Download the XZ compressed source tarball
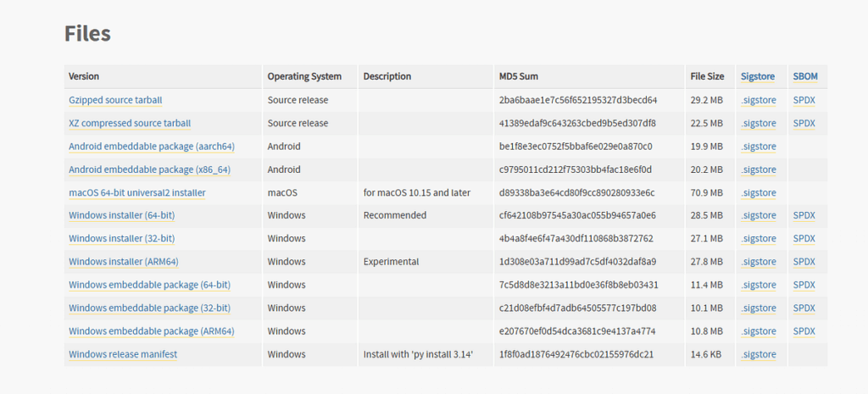 pyautogui.click(x=130, y=123)
